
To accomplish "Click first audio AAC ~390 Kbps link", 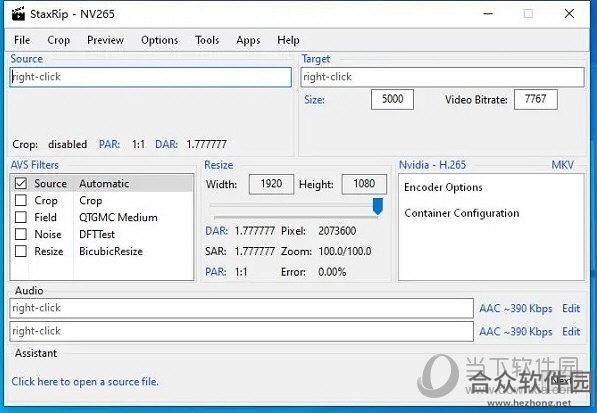I will (516, 308).
